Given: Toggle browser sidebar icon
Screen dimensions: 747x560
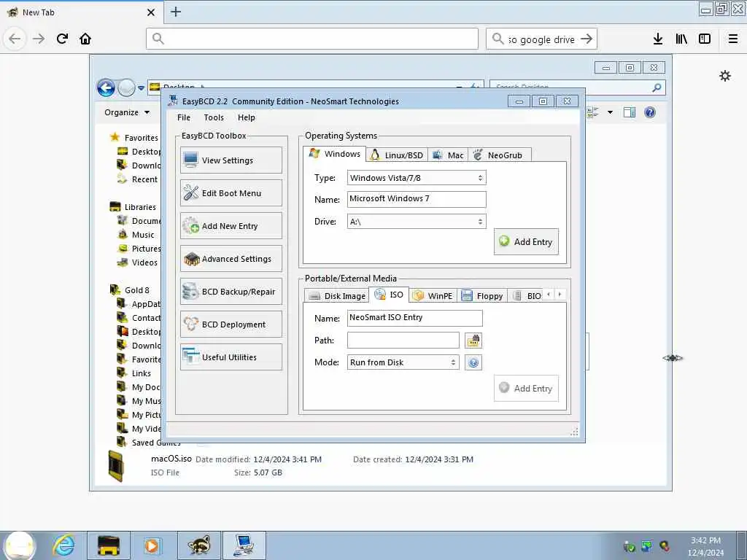Looking at the screenshot, I should [705, 39].
